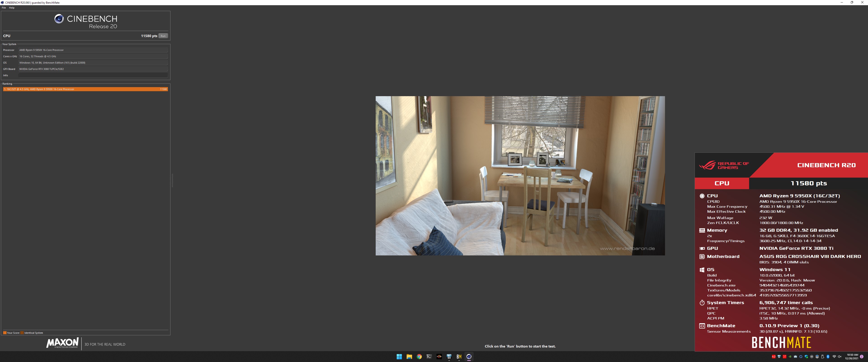This screenshot has width=868, height=362.
Task: Open the Ryzen Master taskbar icon
Action: 439,357
